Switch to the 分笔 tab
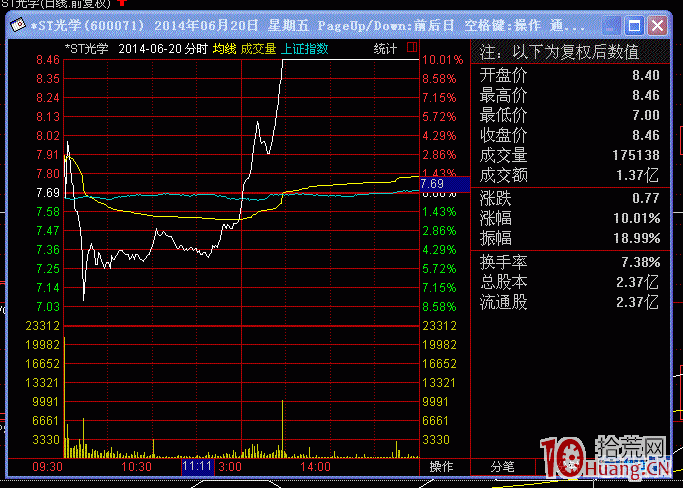683x488 pixels. [503, 467]
